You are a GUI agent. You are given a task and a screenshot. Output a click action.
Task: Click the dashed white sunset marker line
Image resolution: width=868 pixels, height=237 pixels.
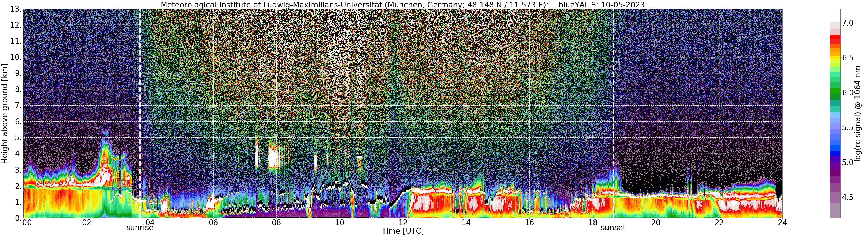click(x=613, y=113)
